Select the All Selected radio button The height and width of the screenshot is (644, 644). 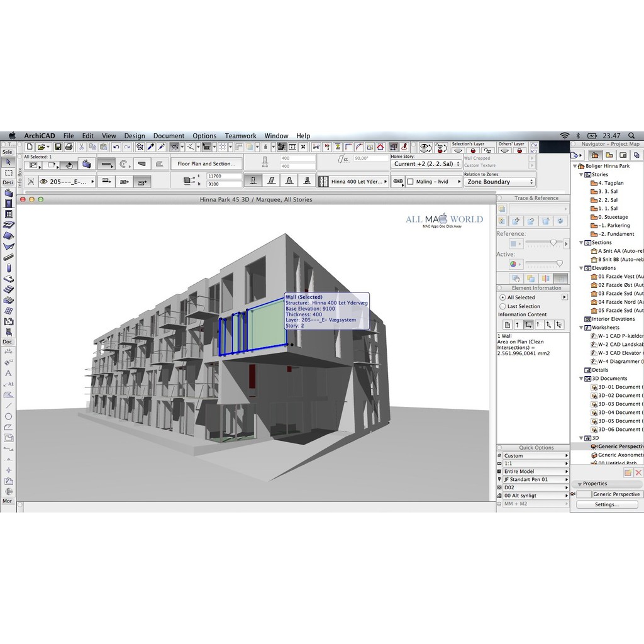point(502,297)
